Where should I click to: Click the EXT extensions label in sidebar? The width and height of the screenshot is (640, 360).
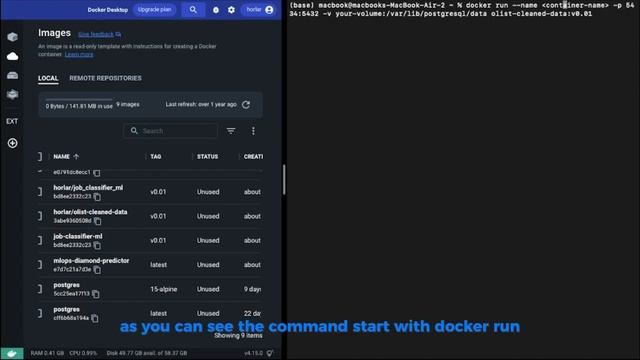point(12,121)
